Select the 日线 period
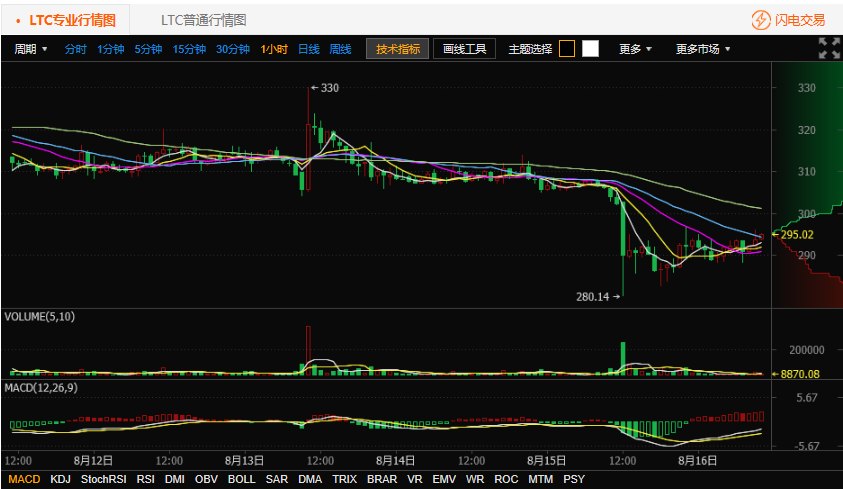Screen dimensions: 843x489 pos(309,49)
